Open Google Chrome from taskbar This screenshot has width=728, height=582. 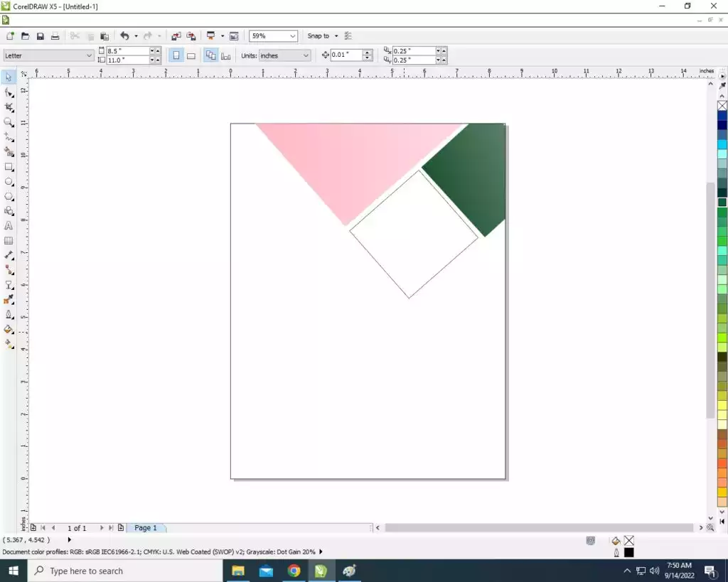(x=294, y=571)
